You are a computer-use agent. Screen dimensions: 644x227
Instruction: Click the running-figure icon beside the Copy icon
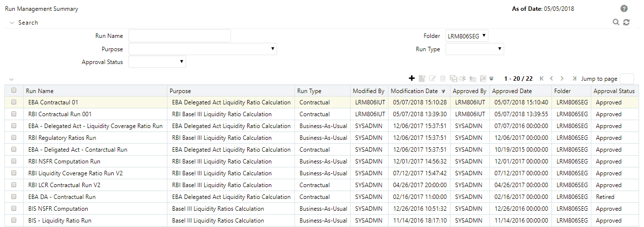tap(462, 78)
